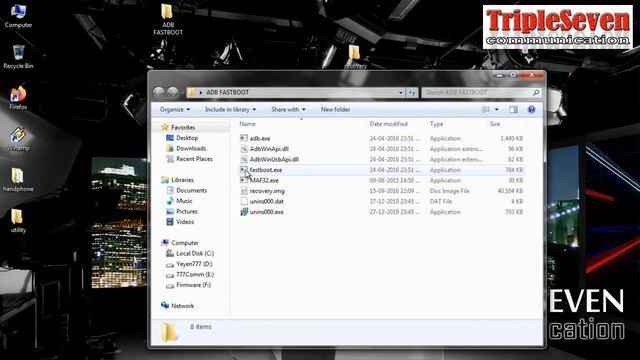
Task: Open 777Comm (E:) drive
Action: coord(195,275)
